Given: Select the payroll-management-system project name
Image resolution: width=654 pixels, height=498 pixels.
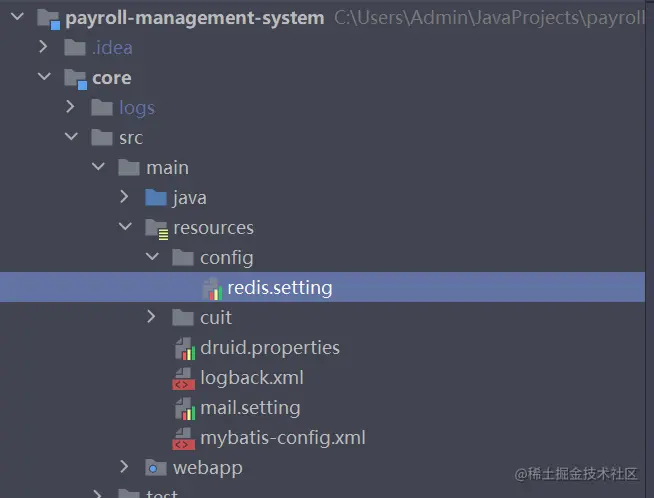Looking at the screenshot, I should pyautogui.click(x=195, y=18).
